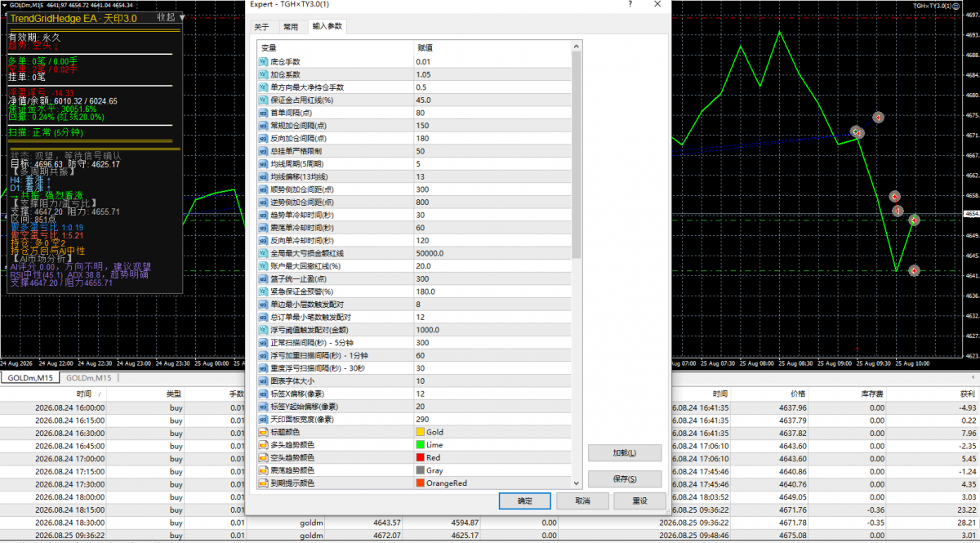Click the icon beside 顺势侧加仓间距(点)
Image resolution: width=980 pixels, height=543 pixels.
[x=263, y=189]
